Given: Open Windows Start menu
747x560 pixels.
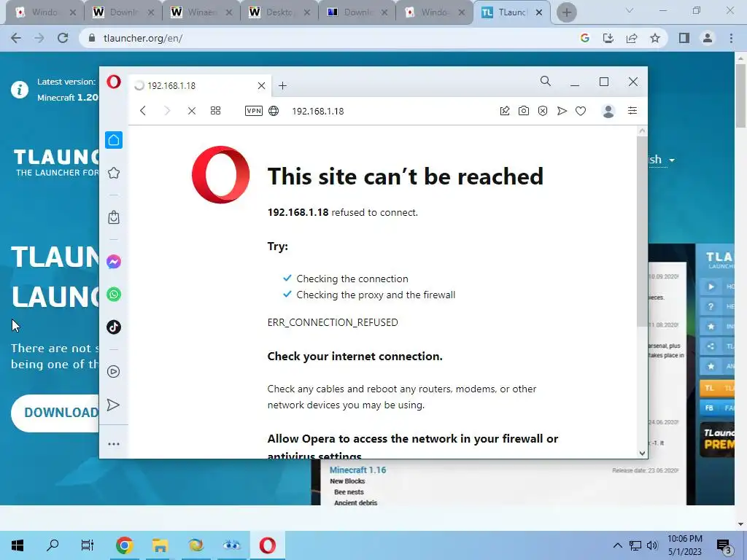Looking at the screenshot, I should pyautogui.click(x=18, y=545).
